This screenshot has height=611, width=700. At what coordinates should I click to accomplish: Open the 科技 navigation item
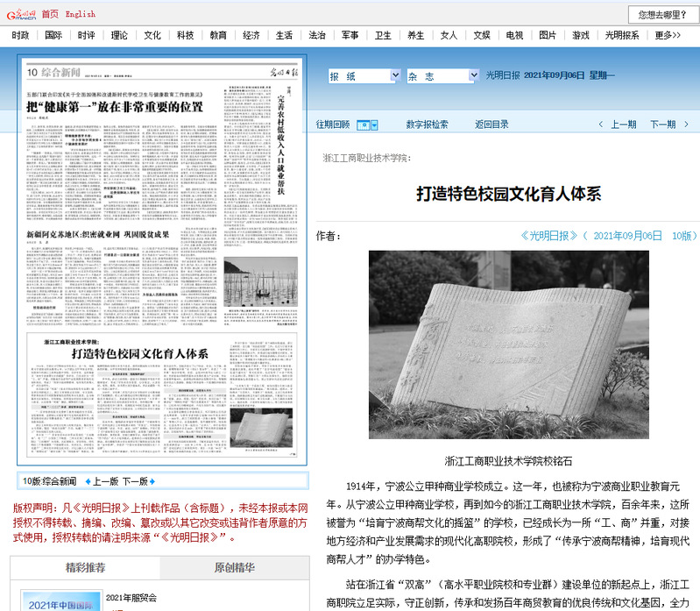coord(185,35)
